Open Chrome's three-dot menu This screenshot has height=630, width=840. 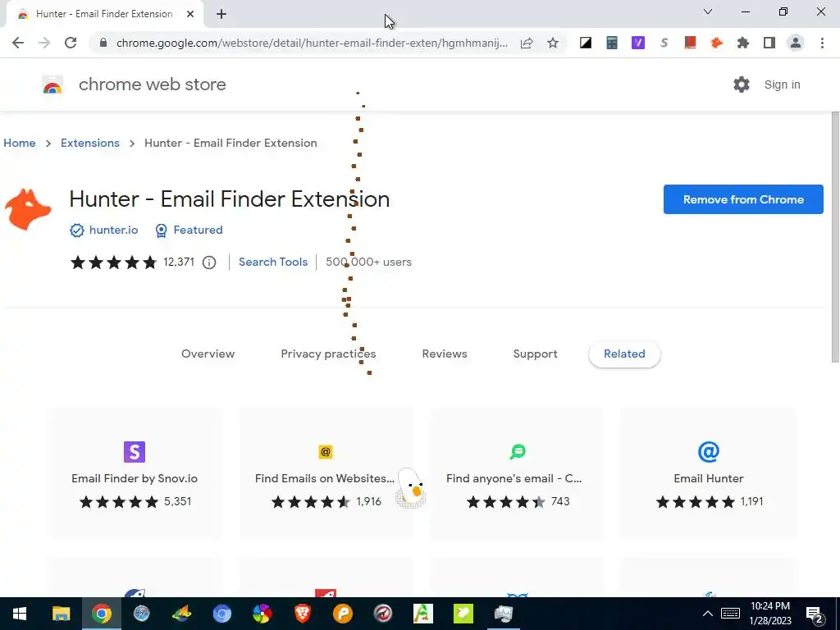click(x=822, y=43)
